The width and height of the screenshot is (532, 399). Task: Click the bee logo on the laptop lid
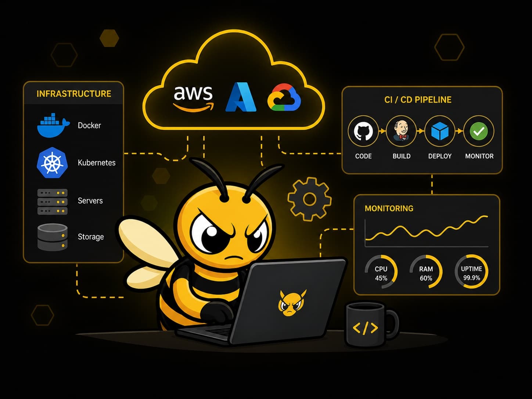(x=292, y=303)
